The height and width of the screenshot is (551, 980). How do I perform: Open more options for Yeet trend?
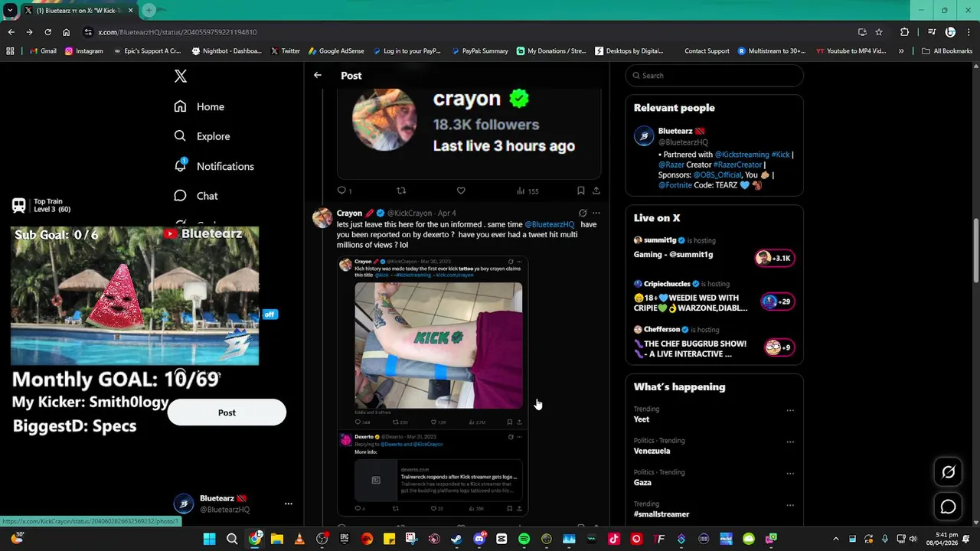pos(790,410)
